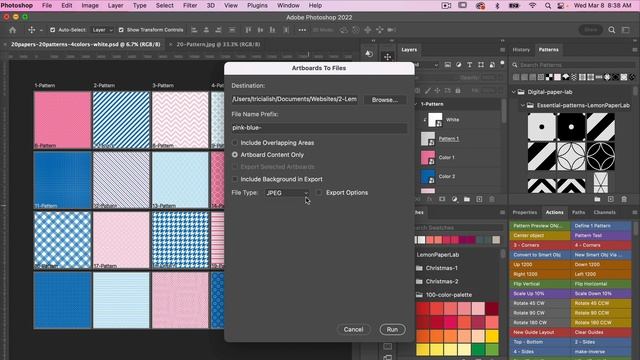Open the workspace switcher icon at top right
640x360 pixels.
coord(625,30)
